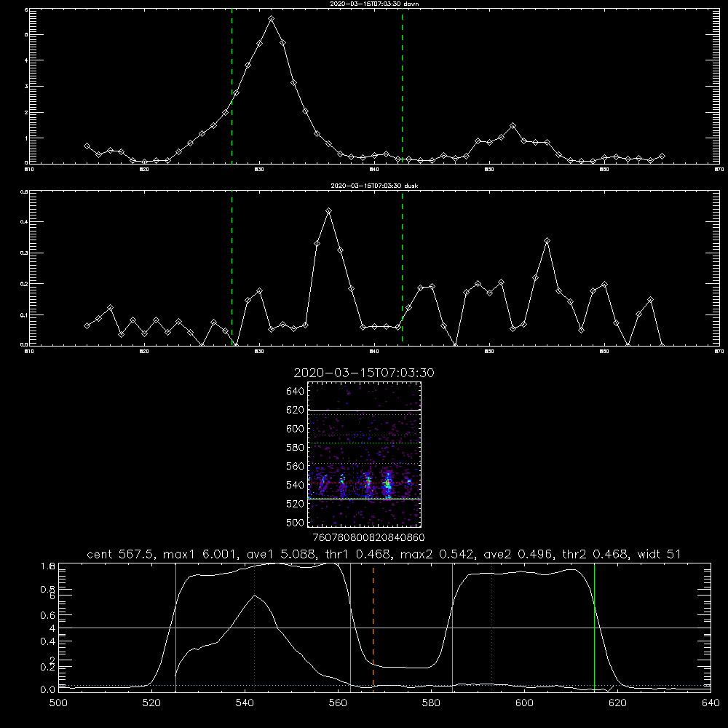This screenshot has height=728, width=728.
Task: Click heatmap y-axis label '580'
Action: (x=295, y=448)
